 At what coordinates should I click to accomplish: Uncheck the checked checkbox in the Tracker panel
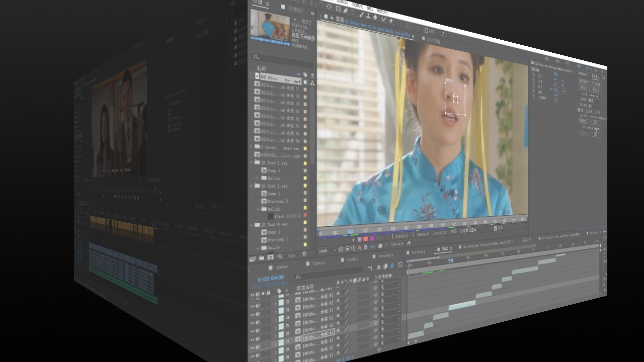[x=579, y=110]
